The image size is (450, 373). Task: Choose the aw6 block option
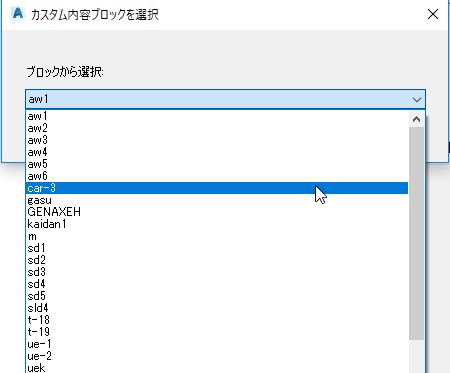click(x=217, y=176)
